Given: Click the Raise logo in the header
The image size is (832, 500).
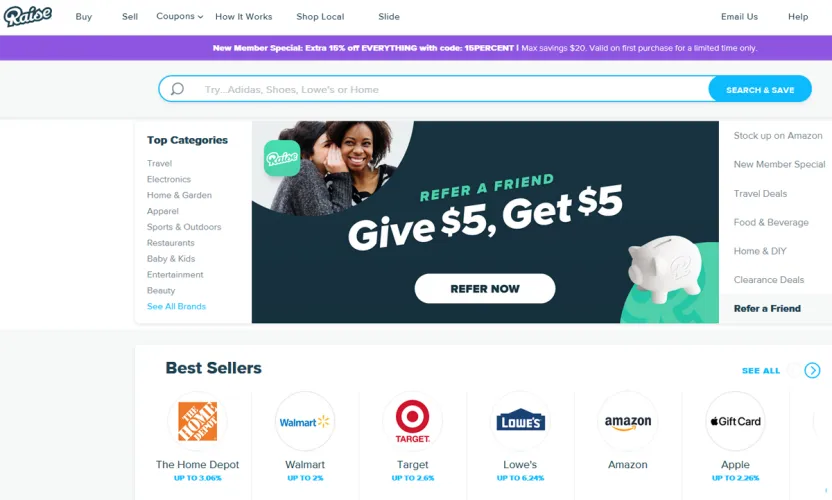Looking at the screenshot, I should (x=28, y=16).
